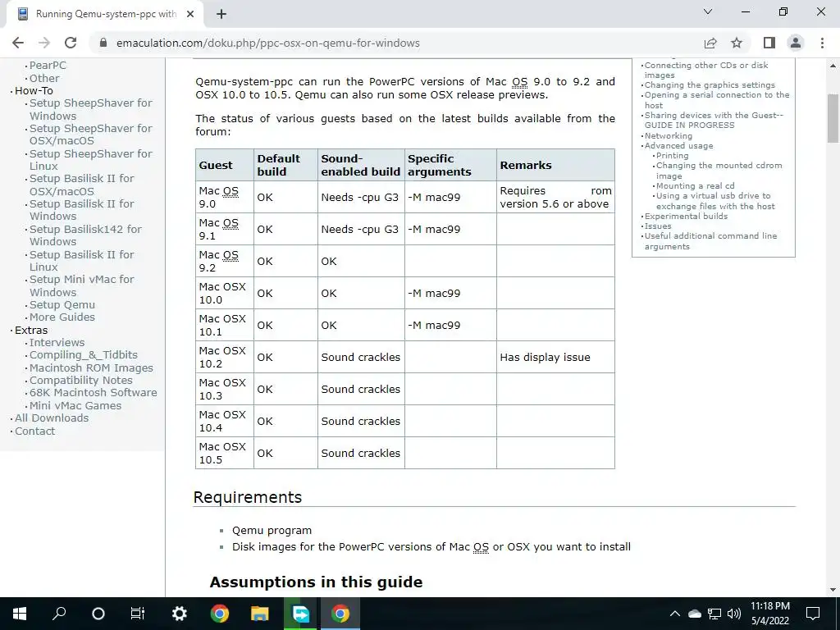Click 'Mac OSX 10.5' table cell

click(223, 453)
